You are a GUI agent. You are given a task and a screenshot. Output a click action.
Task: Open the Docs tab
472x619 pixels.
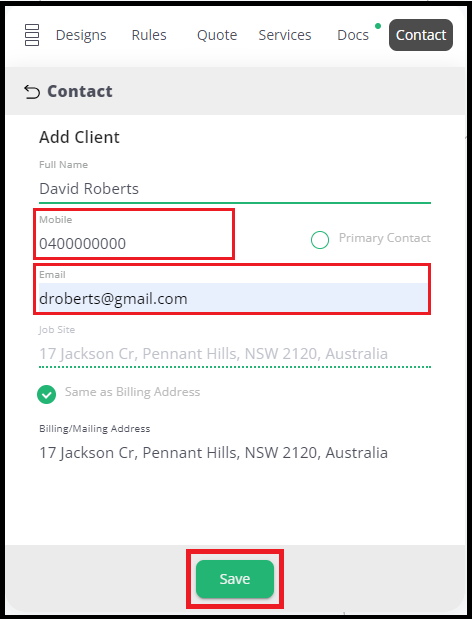click(x=353, y=35)
